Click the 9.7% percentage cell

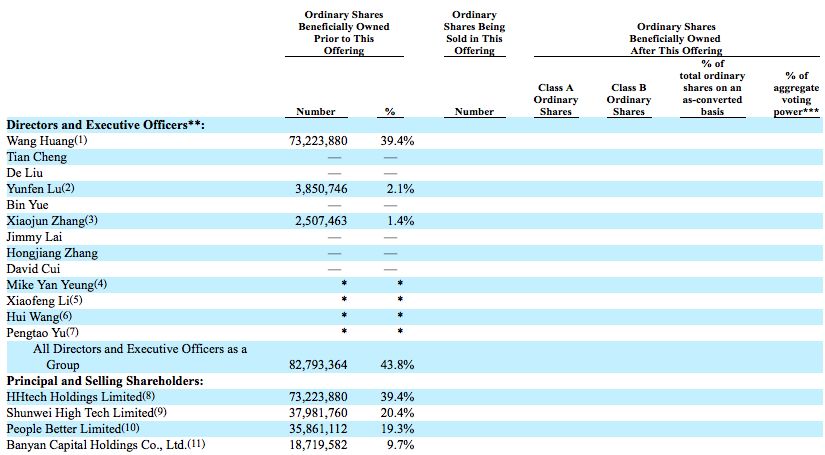(x=400, y=445)
